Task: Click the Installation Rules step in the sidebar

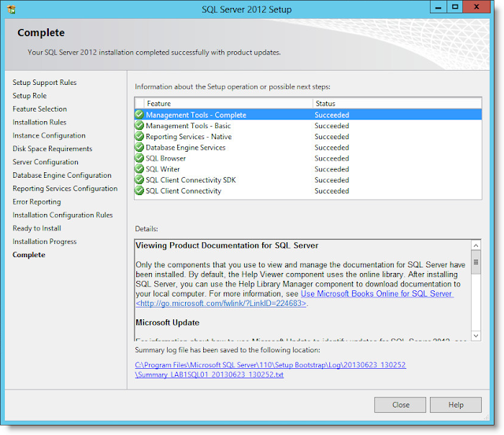Action: [39, 122]
